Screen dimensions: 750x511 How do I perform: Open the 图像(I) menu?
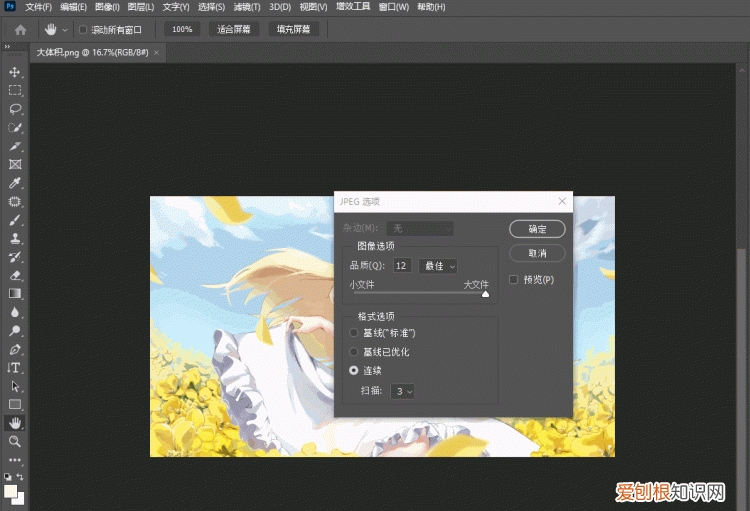coord(107,7)
